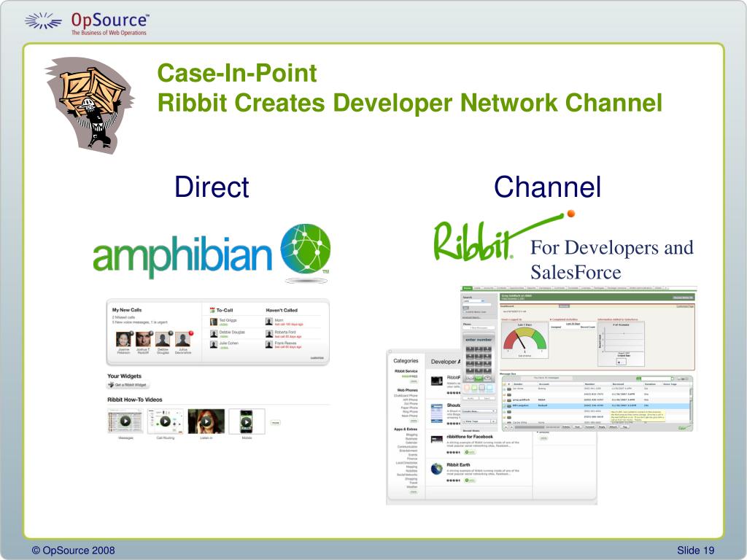Click the orange dot above Ribbit logo
The height and width of the screenshot is (560, 747).
coord(570,214)
